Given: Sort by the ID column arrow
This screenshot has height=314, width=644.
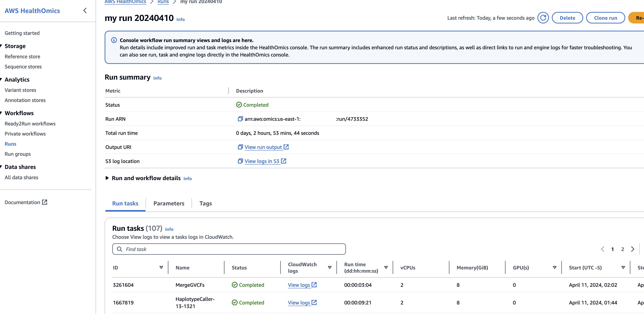Looking at the screenshot, I should (x=161, y=267).
